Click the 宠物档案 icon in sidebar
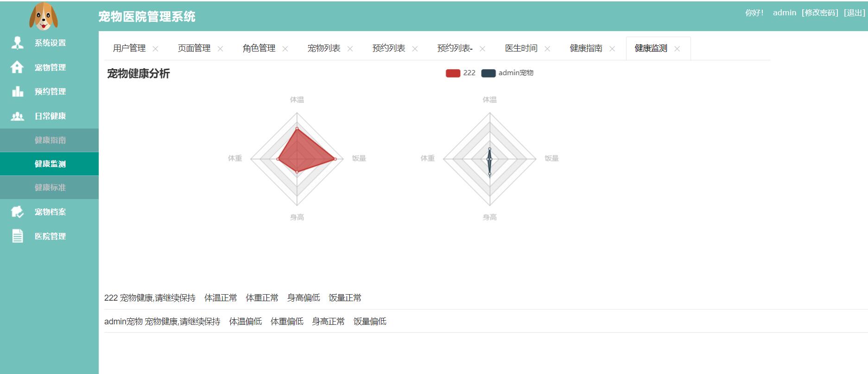The image size is (868, 374). point(17,212)
